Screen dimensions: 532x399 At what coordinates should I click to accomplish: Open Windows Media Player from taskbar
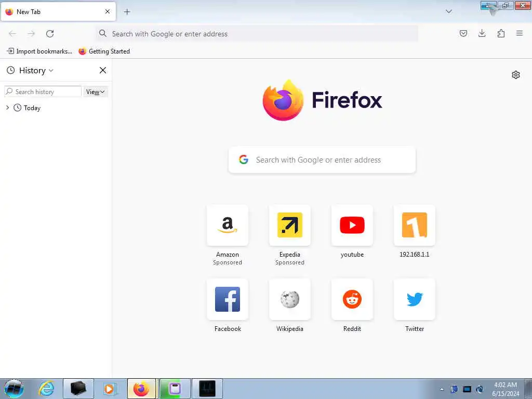109,389
